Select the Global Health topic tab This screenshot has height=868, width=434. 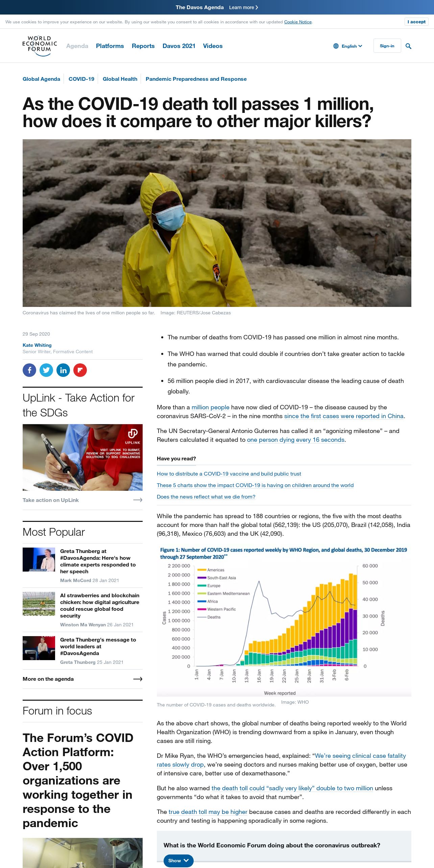pyautogui.click(x=120, y=79)
